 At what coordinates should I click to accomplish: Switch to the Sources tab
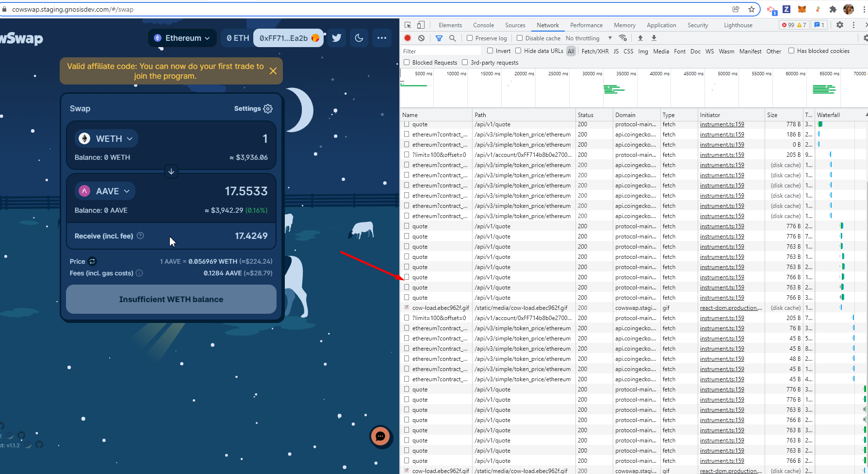(x=515, y=25)
